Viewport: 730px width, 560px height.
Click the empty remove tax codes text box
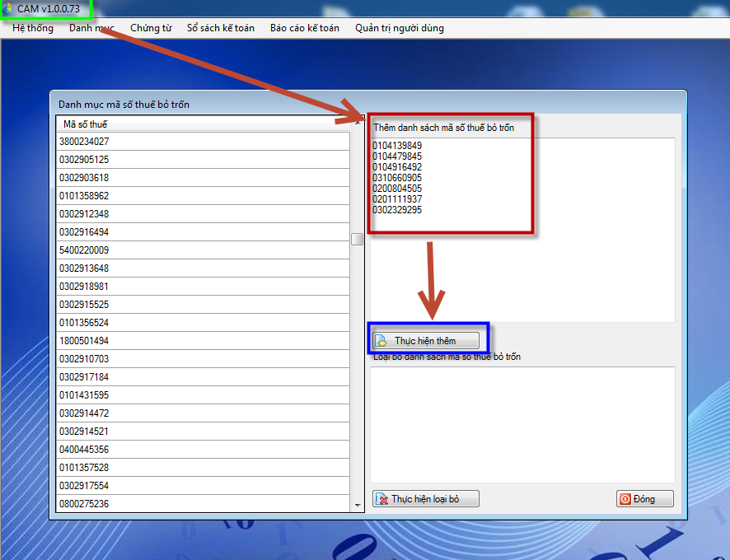click(x=522, y=424)
